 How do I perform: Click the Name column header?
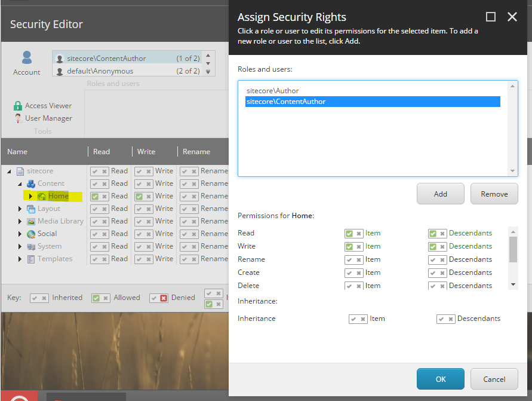17,152
